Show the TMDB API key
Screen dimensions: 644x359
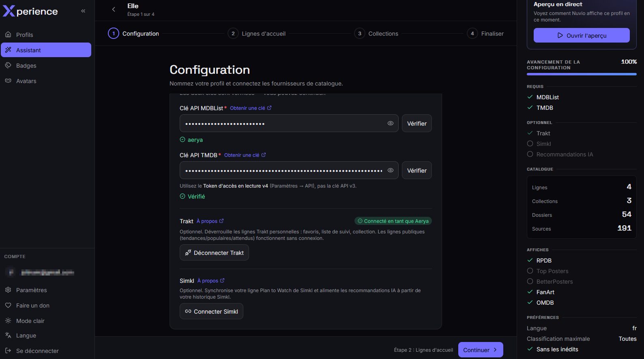point(391,171)
